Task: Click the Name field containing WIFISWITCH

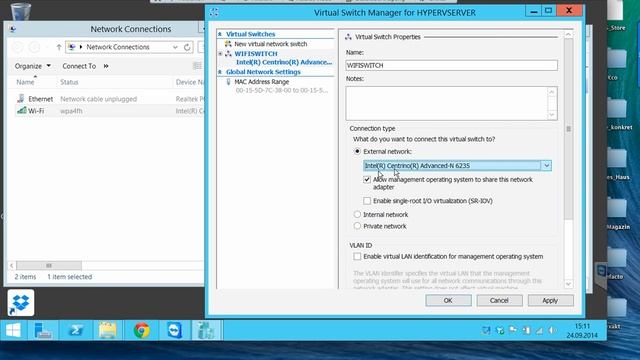Action: pos(451,65)
